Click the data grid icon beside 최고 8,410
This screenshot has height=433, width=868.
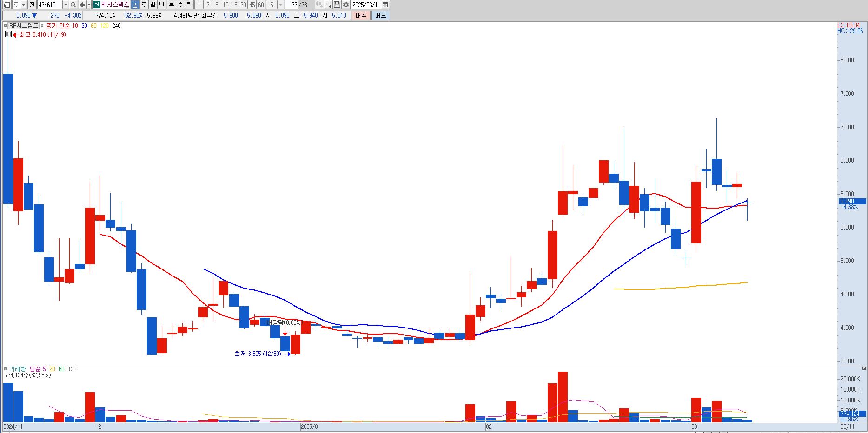(x=8, y=34)
